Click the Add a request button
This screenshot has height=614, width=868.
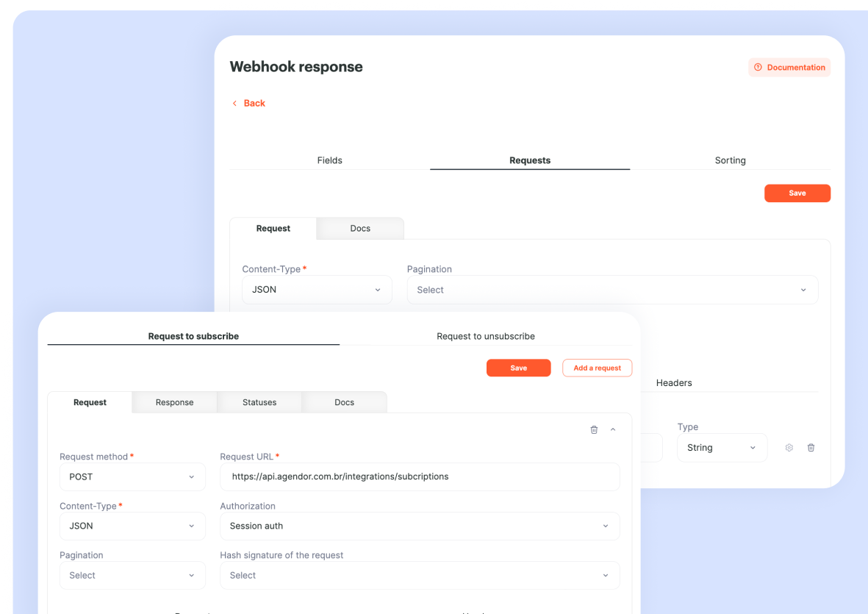[598, 368]
